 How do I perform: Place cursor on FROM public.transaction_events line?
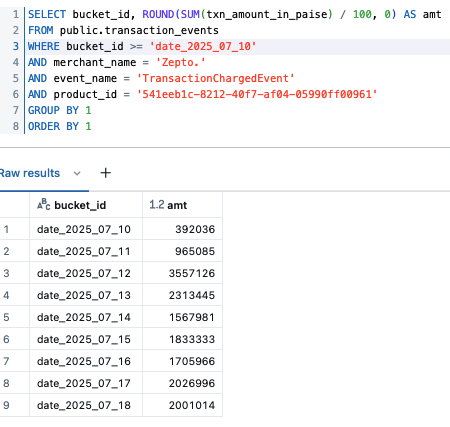point(123,30)
